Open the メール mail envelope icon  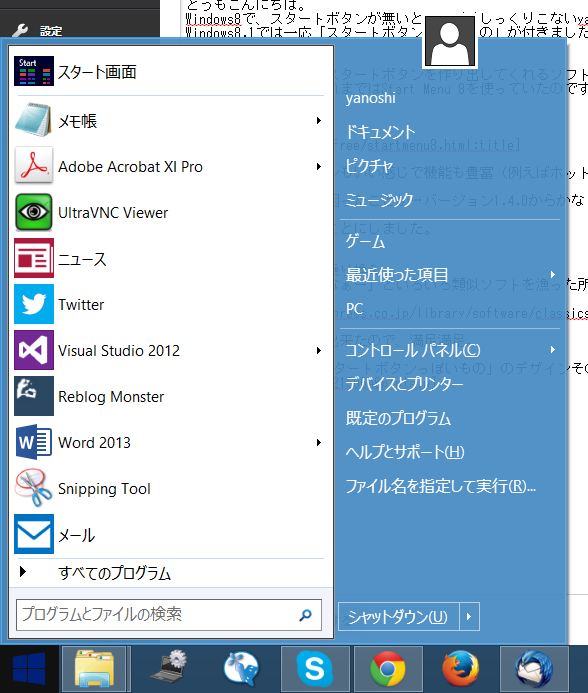[34, 534]
